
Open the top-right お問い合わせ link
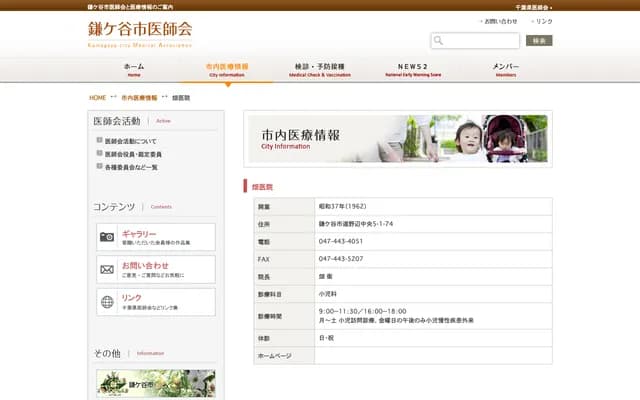(x=500, y=21)
